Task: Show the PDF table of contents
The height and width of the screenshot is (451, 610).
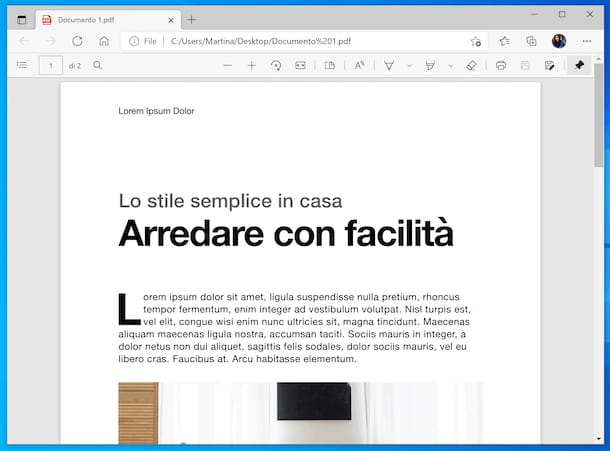Action: tap(22, 65)
